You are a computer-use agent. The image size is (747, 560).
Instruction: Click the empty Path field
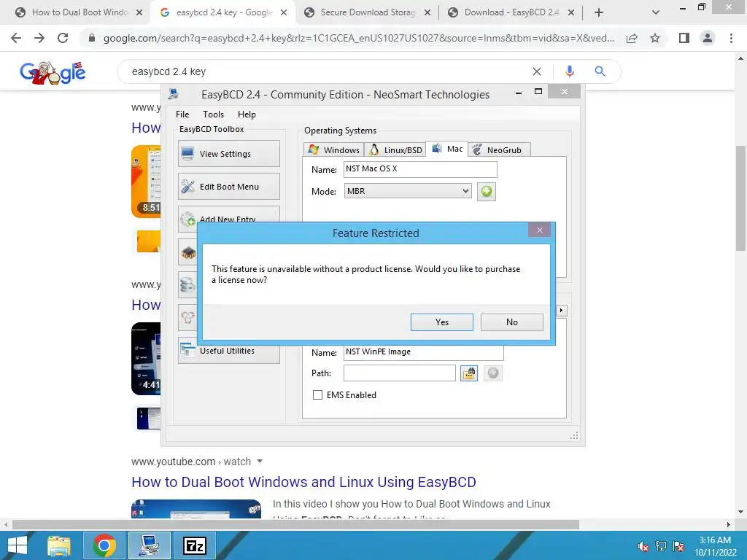(x=400, y=373)
